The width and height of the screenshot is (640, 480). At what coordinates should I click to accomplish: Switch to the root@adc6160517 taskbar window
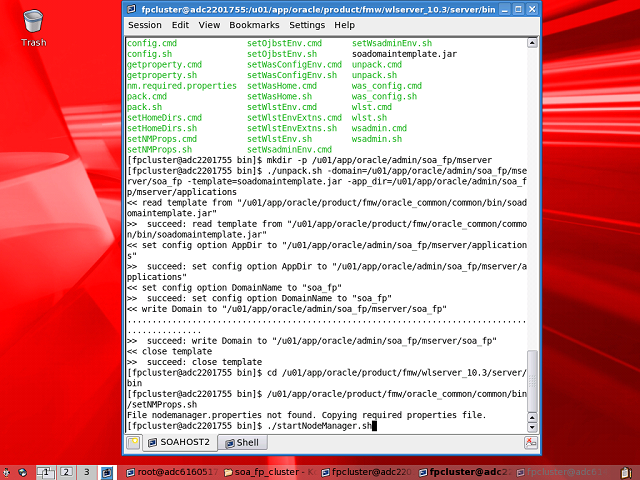[x=172, y=472]
